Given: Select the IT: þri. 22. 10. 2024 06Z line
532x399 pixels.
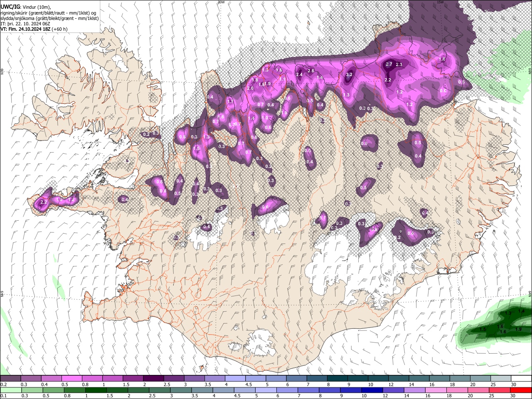Looking at the screenshot, I should [x=26, y=24].
